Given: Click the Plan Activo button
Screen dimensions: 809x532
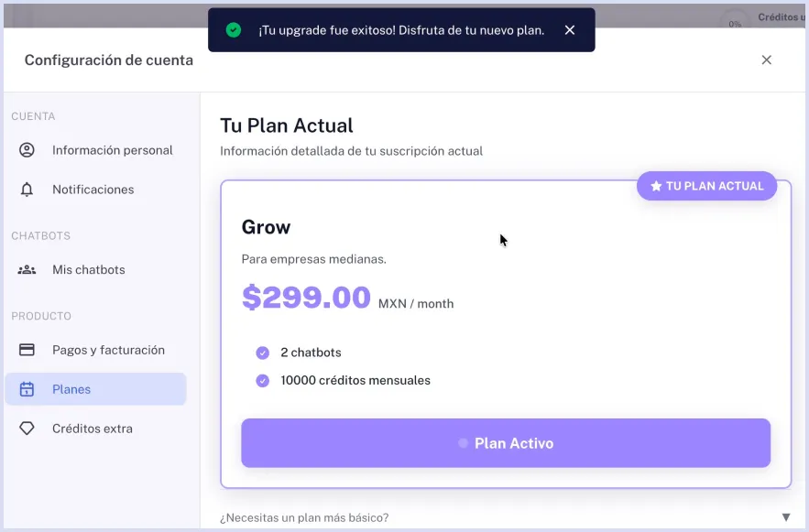Looking at the screenshot, I should (x=505, y=443).
